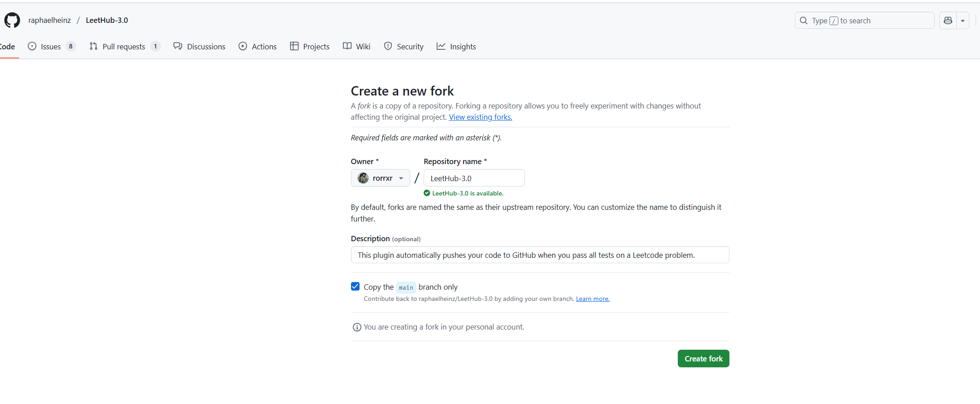The image size is (980, 404).
Task: Open the Owner dropdown showing rorrxr
Action: [x=380, y=178]
